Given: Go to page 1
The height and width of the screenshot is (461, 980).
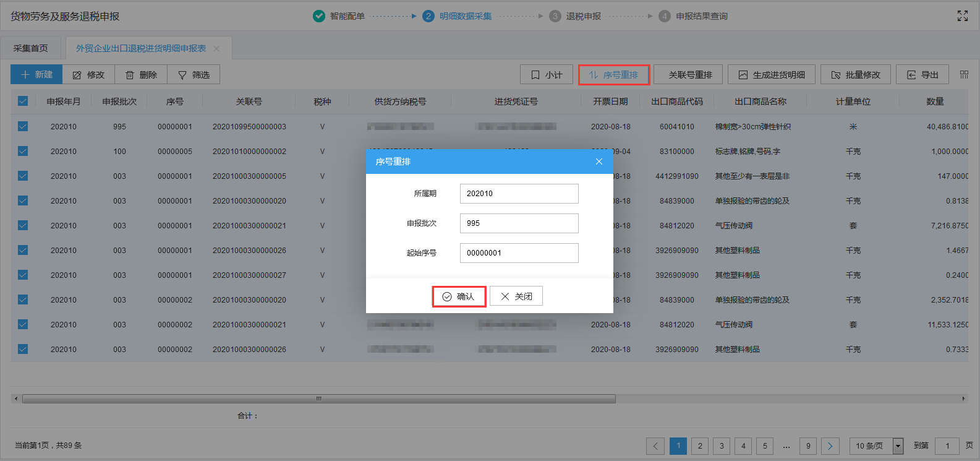Looking at the screenshot, I should pos(678,446).
